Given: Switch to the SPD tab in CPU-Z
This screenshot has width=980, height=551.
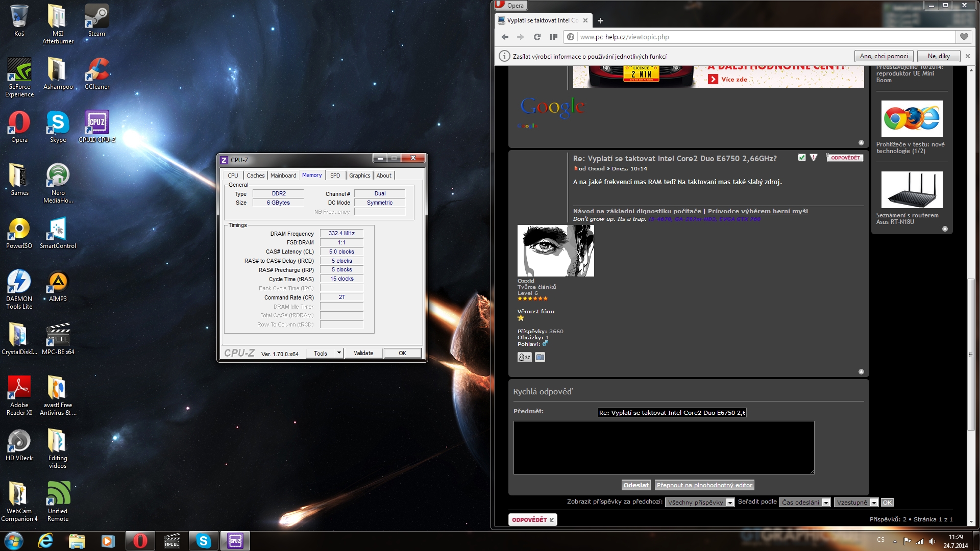Looking at the screenshot, I should tap(335, 176).
